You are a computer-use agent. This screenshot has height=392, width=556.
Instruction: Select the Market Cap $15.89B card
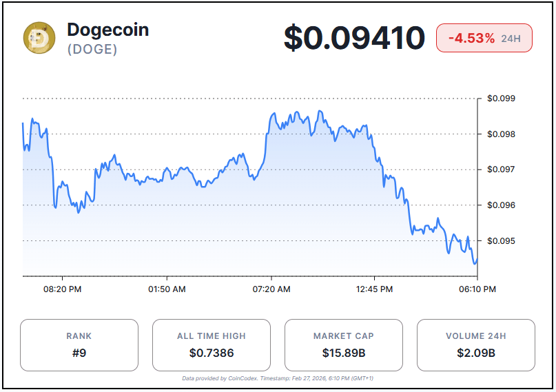[344, 345]
